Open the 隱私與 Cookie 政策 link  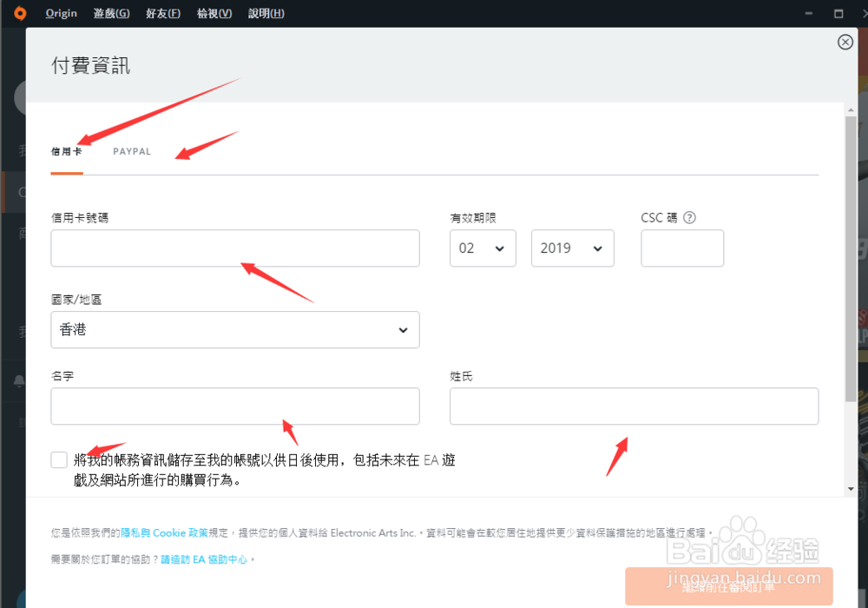click(164, 532)
